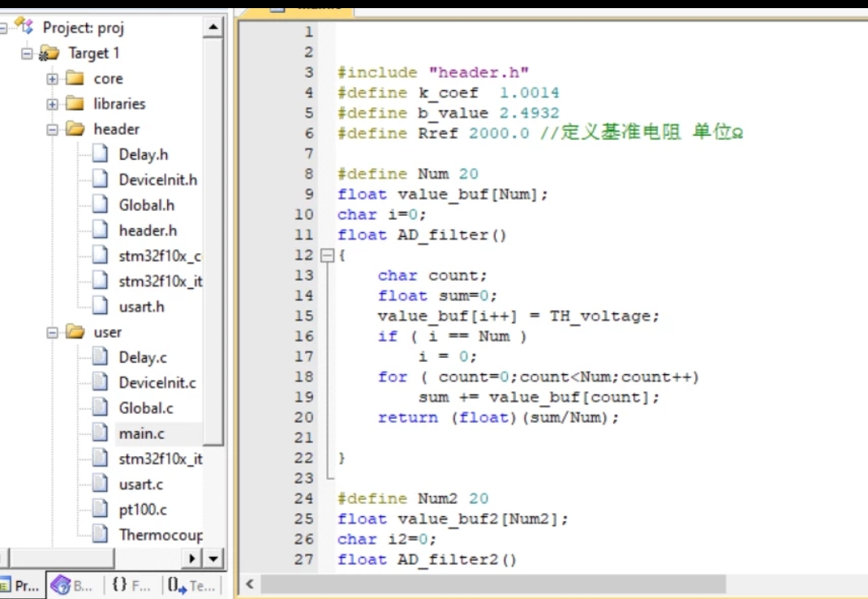868x599 pixels.
Task: Select Global.c under user folder
Action: click(x=146, y=408)
